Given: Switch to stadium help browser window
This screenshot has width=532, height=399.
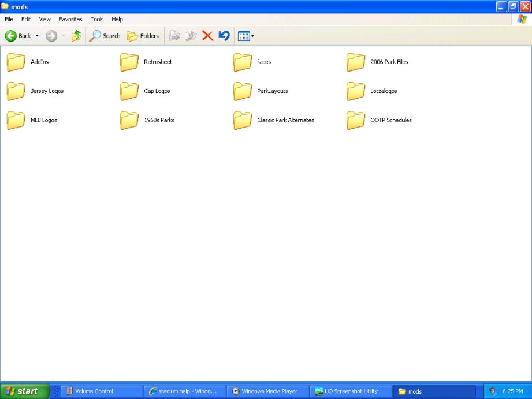Looking at the screenshot, I should (185, 391).
